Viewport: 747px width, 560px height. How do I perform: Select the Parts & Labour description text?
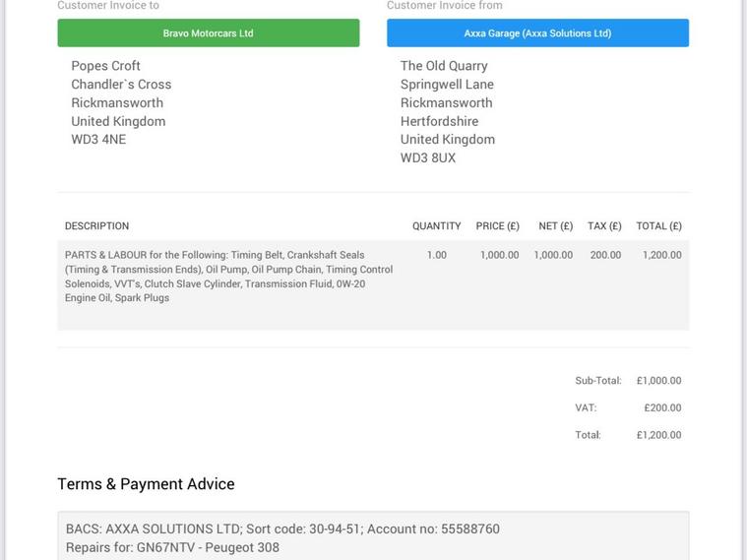(x=228, y=277)
